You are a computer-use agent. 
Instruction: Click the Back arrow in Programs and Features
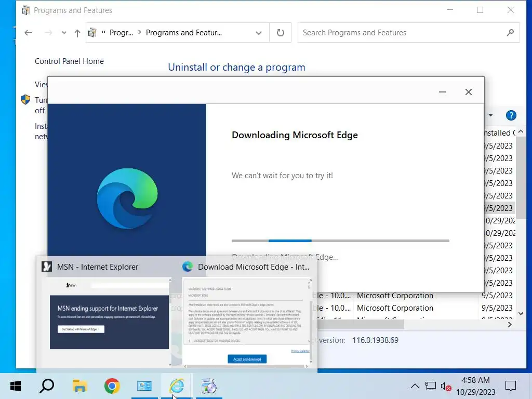(29, 33)
